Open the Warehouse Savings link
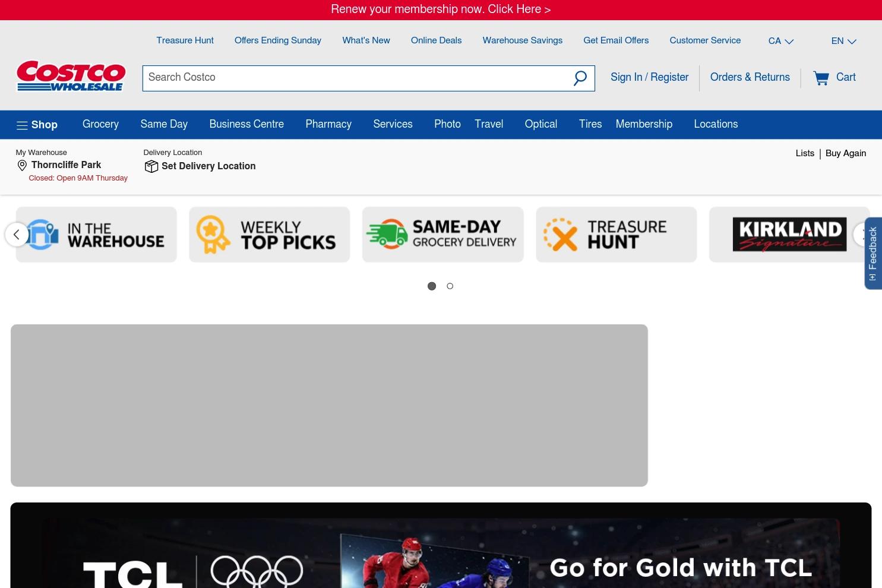 pos(523,40)
